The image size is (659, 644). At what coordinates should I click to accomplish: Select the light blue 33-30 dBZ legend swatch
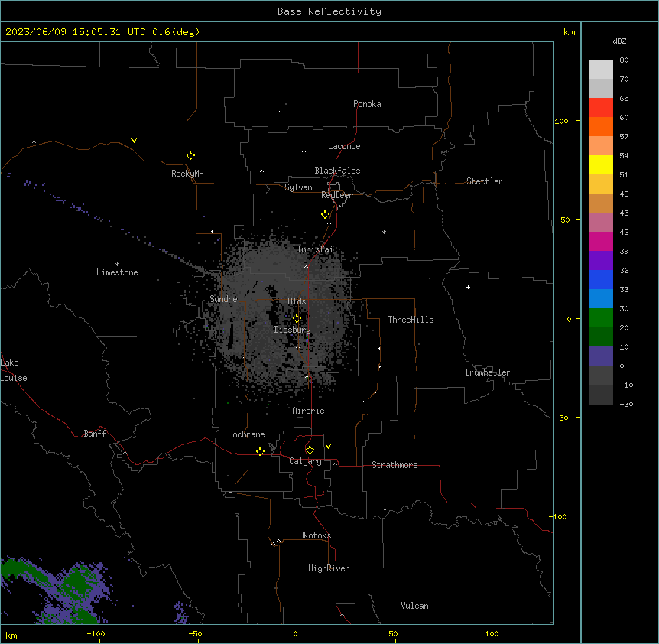pos(601,299)
